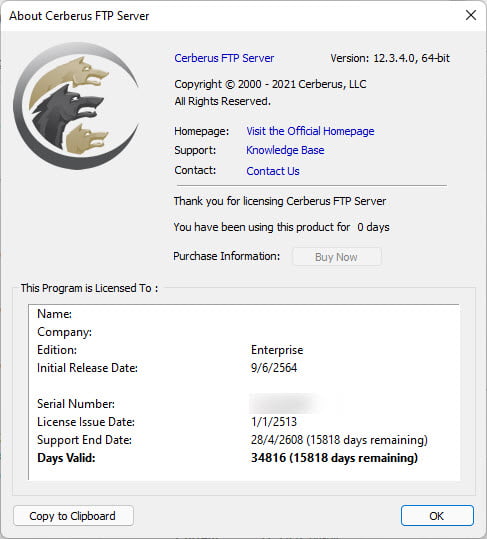Click the License Issue Date label
This screenshot has height=539, width=487.
[x=86, y=422]
